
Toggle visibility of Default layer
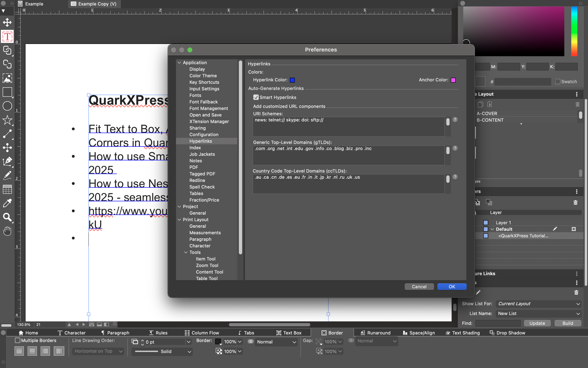(486, 229)
